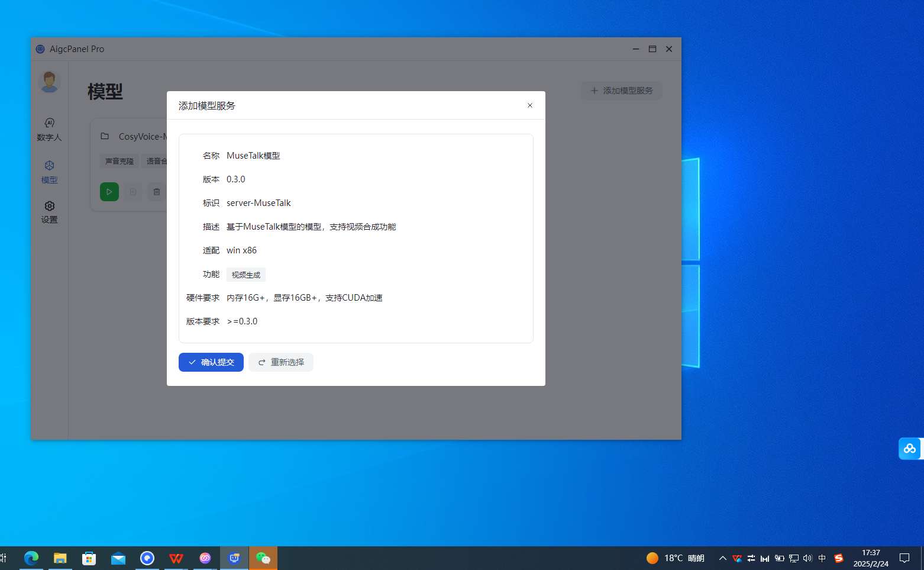Screen dimensions: 924x570
Task: Open the weather widget showing 18°C 晴朗
Action: 676,558
